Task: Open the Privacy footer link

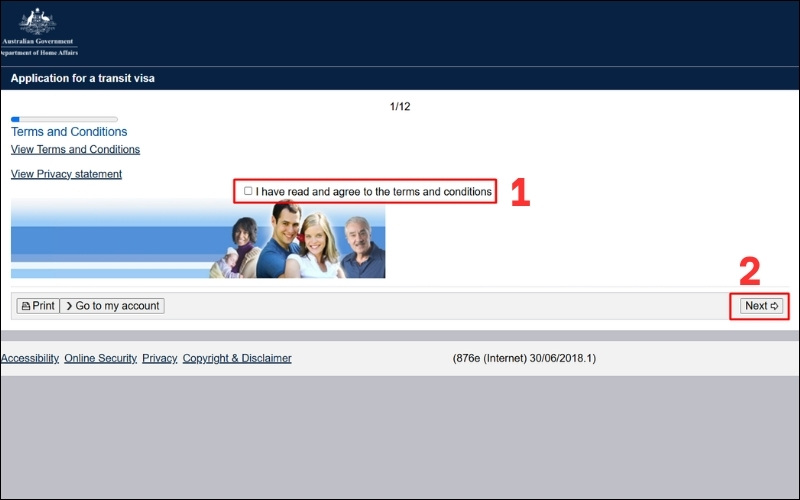Action: point(159,358)
